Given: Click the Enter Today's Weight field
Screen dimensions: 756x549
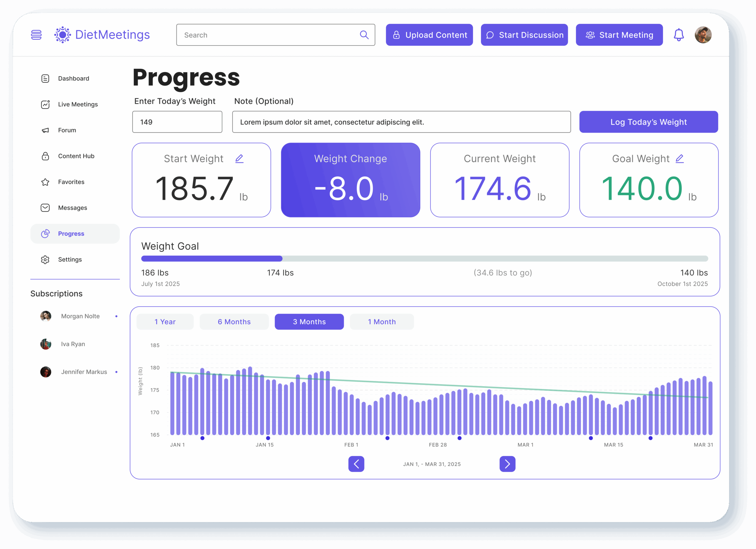Looking at the screenshot, I should tap(177, 122).
